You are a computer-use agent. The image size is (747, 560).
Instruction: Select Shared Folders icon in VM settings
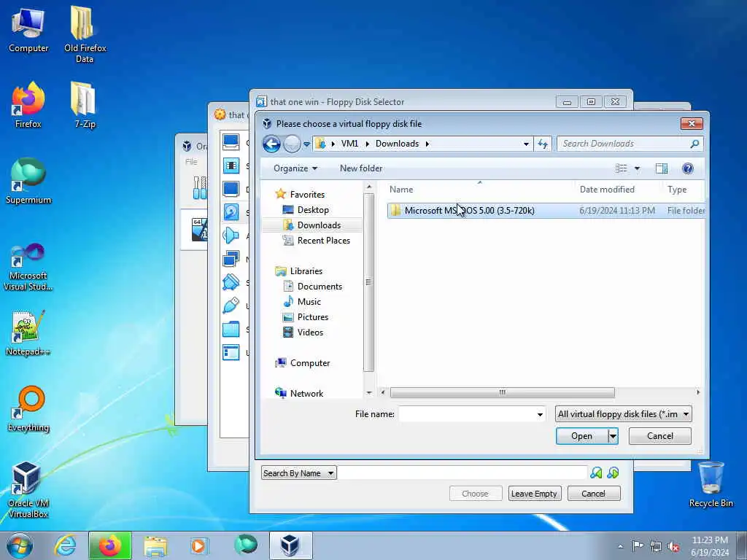click(231, 329)
